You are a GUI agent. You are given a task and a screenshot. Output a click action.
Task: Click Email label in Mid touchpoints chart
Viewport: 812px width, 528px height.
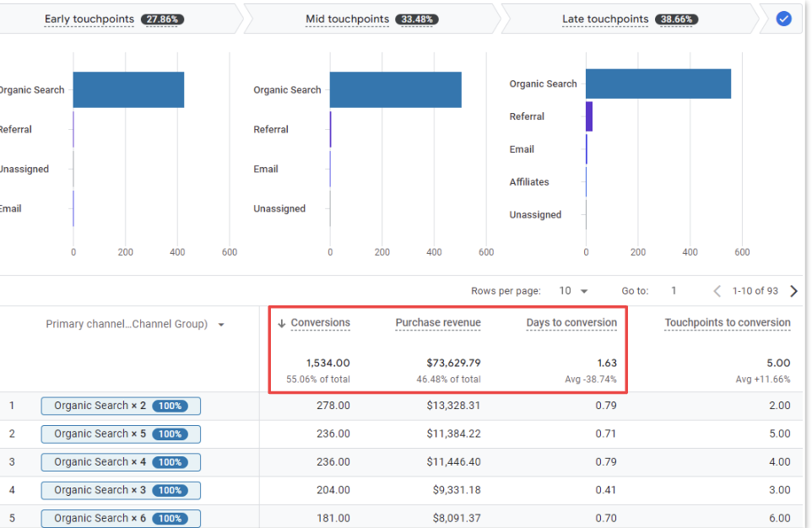[266, 170]
